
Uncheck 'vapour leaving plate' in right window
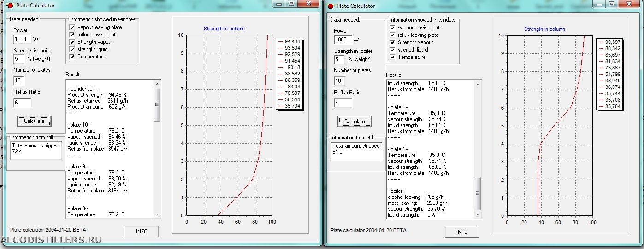(392, 28)
